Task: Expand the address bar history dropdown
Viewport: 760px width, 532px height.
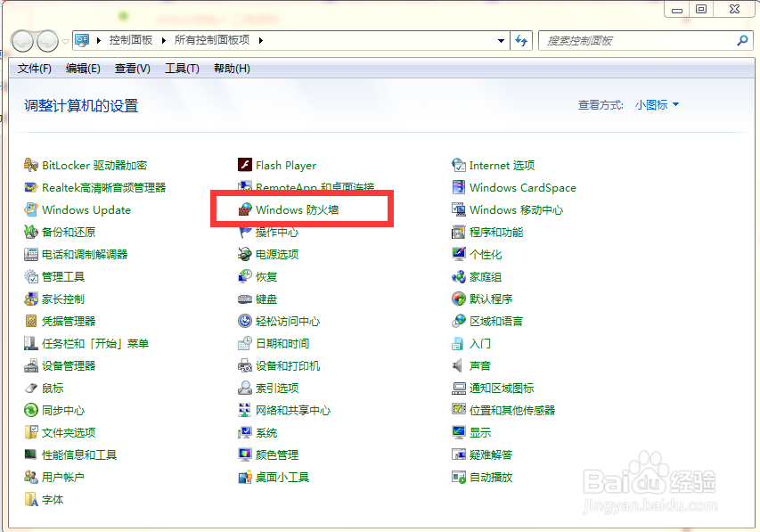Action: coord(502,41)
